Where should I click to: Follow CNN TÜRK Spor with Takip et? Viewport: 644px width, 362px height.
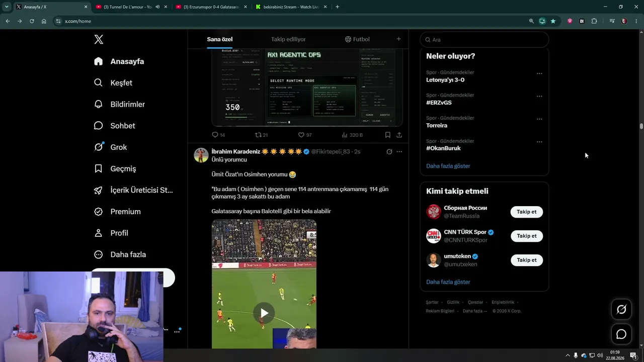click(x=527, y=236)
